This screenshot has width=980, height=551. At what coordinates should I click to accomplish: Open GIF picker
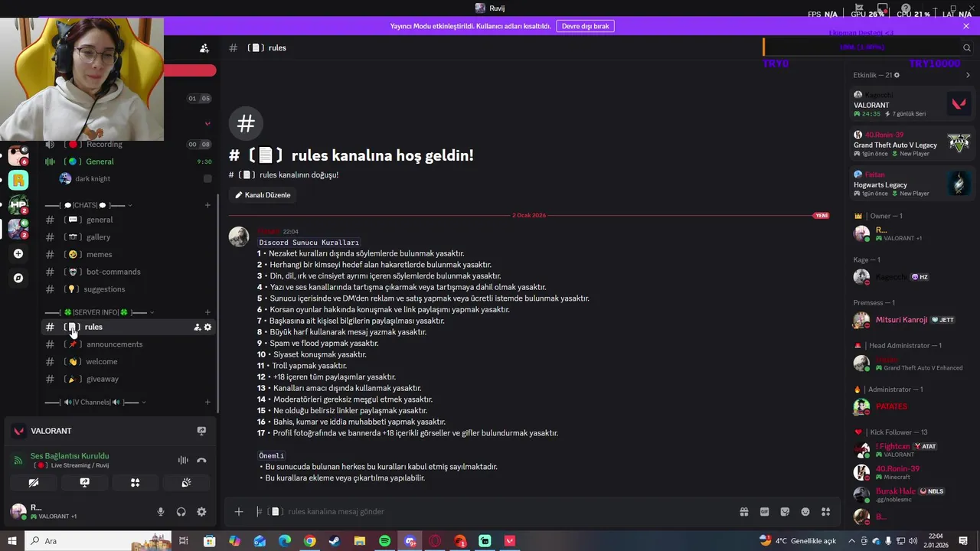(764, 511)
